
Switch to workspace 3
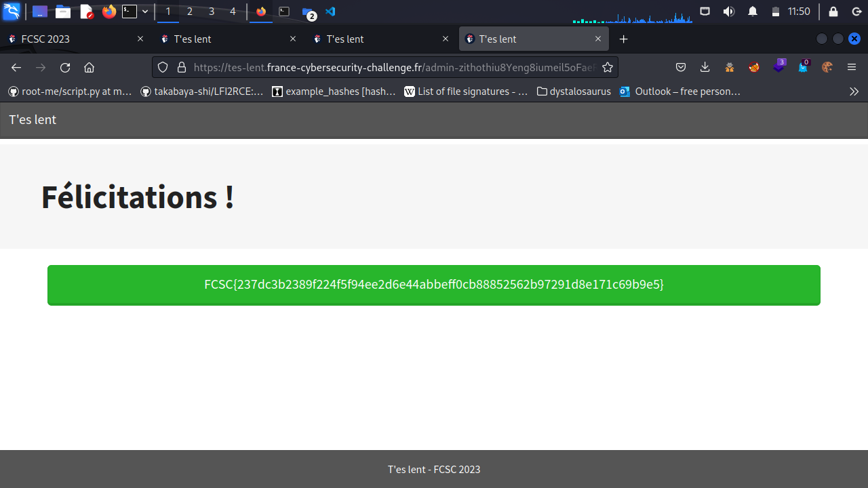(212, 12)
